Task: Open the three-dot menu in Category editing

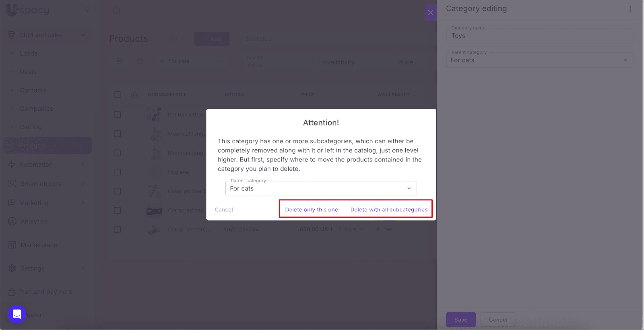Action: coord(630,9)
